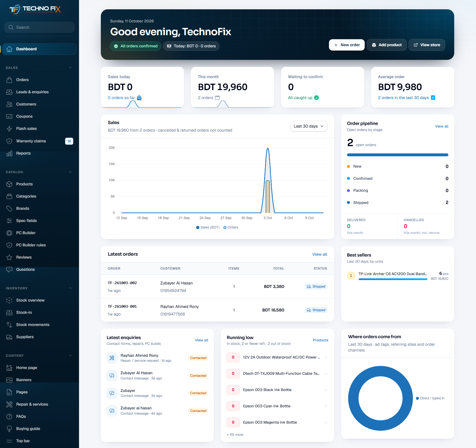Click the Stock movements arrows icon
This screenshot has width=476, height=448.
pyautogui.click(x=9, y=325)
